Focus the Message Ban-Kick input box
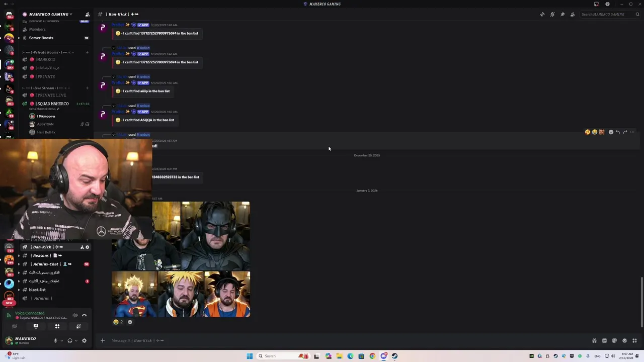644x362 pixels. click(x=347, y=340)
